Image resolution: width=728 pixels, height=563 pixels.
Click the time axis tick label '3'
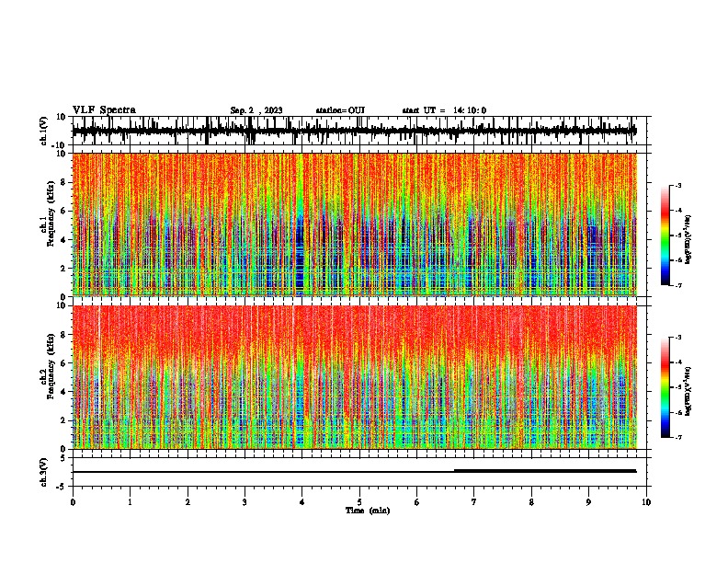(245, 502)
